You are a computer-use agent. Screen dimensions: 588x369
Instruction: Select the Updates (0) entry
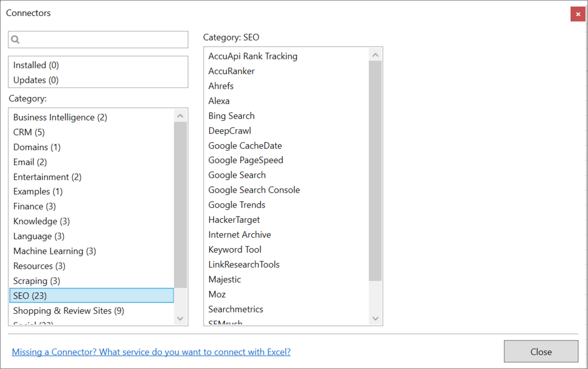[x=36, y=80]
